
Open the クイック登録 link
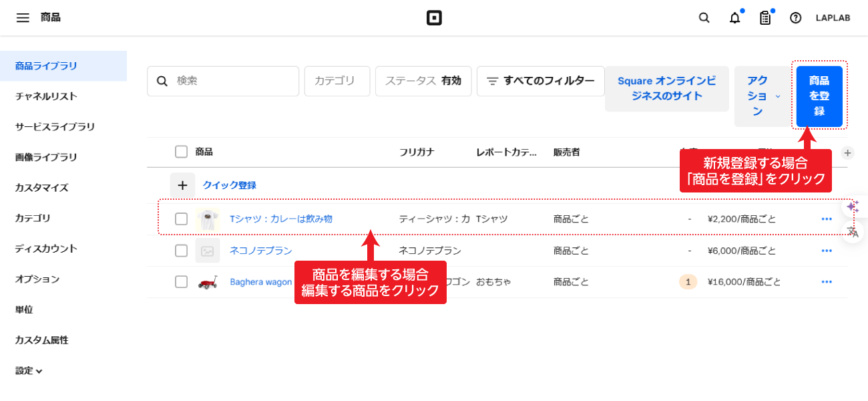point(230,184)
